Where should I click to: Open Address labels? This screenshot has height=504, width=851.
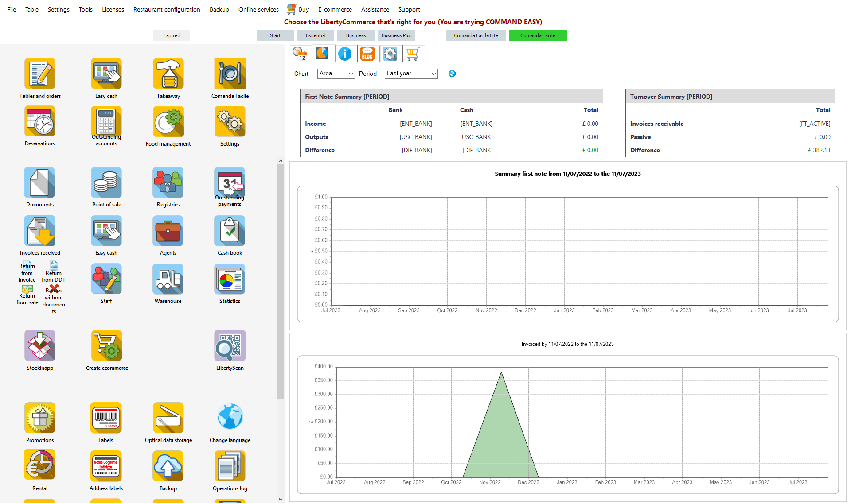(x=106, y=466)
